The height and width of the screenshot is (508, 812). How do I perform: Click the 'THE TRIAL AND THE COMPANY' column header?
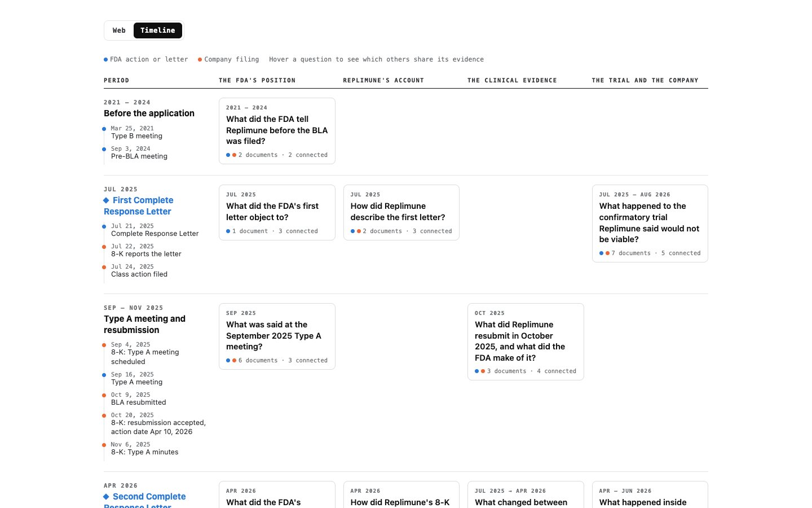tap(645, 80)
